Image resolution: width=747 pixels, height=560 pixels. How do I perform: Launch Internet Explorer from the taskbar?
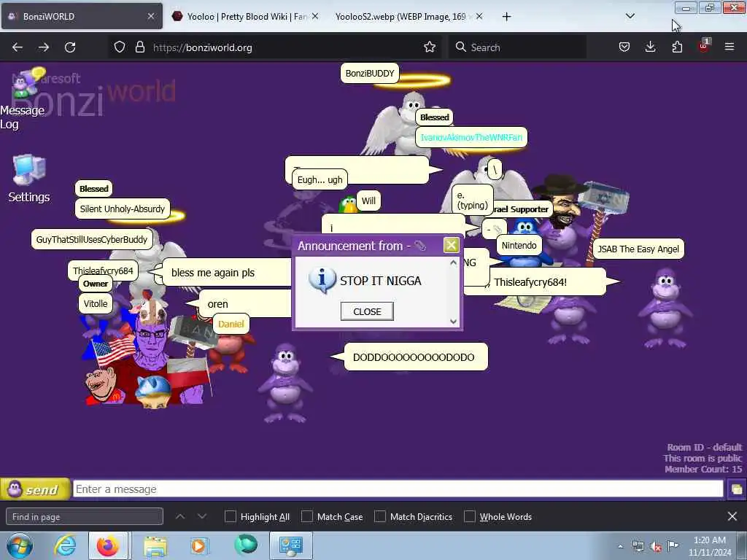(65, 545)
